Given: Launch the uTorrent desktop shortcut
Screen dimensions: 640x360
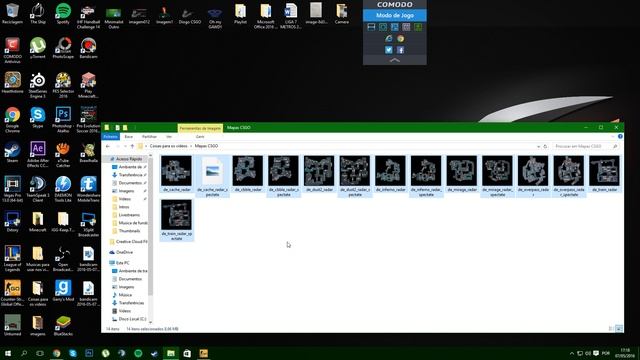Looking at the screenshot, I should pyautogui.click(x=38, y=48).
